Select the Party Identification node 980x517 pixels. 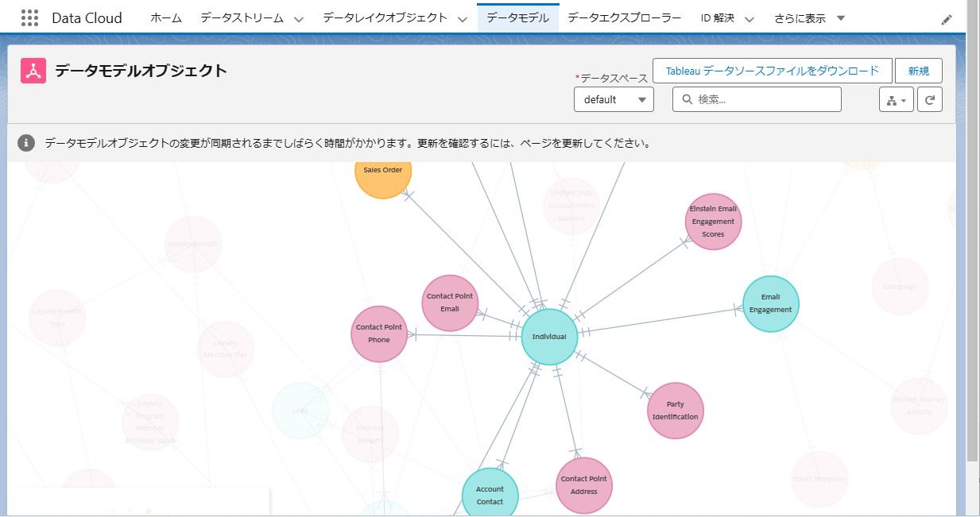click(676, 411)
